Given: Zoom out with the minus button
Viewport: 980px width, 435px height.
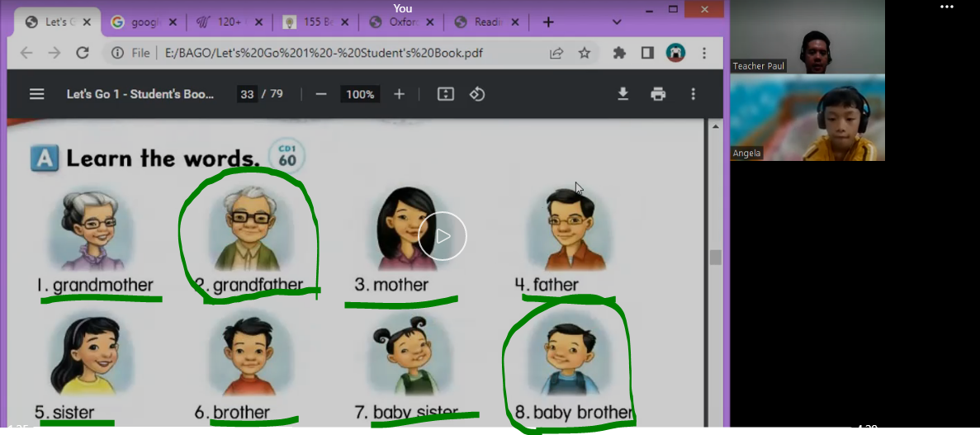Looking at the screenshot, I should [x=321, y=94].
